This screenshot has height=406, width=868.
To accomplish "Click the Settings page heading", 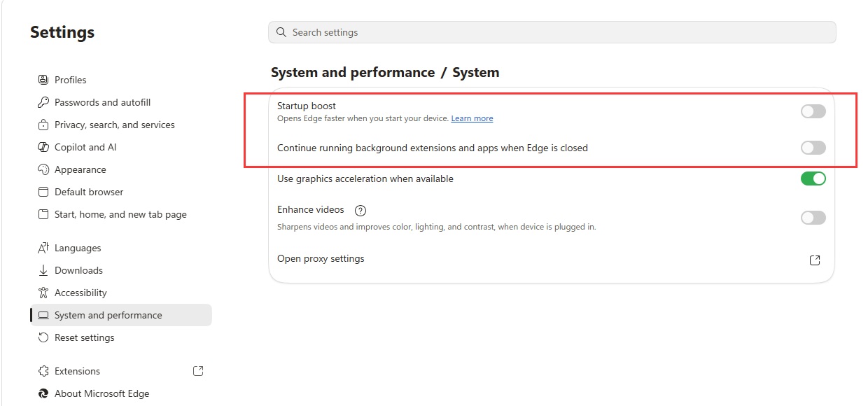I will [62, 32].
